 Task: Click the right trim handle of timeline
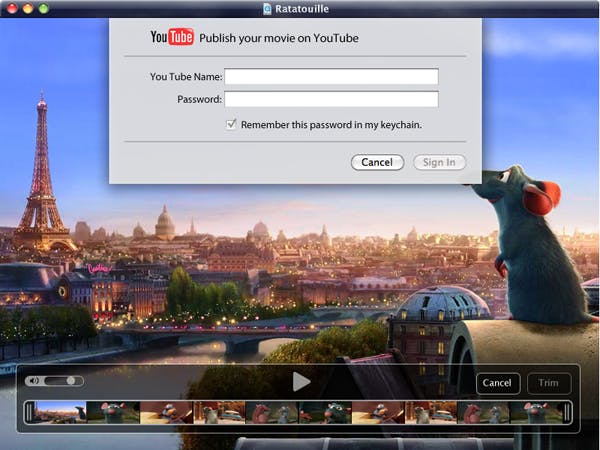[567, 412]
